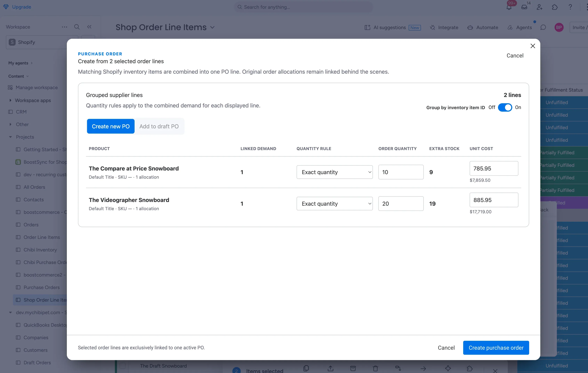Click the delete trash icon in selection bar
Viewport: 588px width, 373px height.
pyautogui.click(x=376, y=368)
